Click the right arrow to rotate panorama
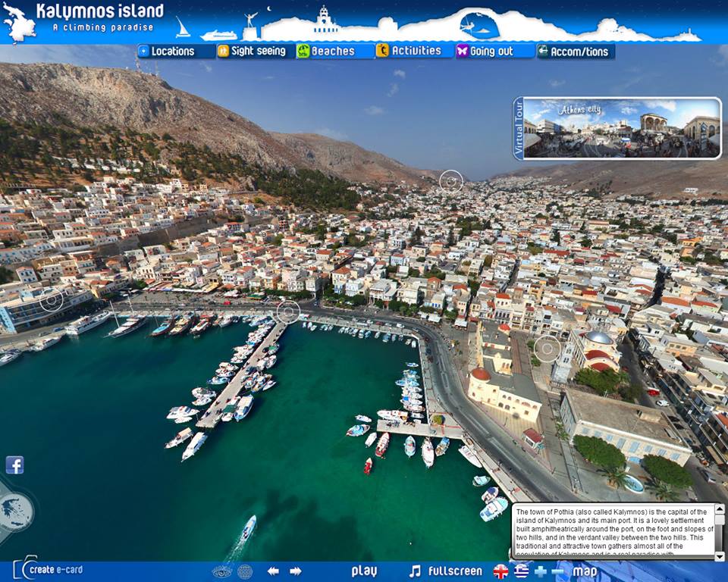The image size is (728, 582). click(x=295, y=571)
